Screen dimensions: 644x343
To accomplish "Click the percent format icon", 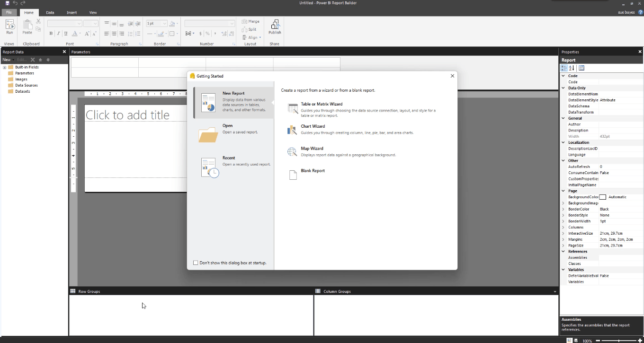I will (x=207, y=34).
